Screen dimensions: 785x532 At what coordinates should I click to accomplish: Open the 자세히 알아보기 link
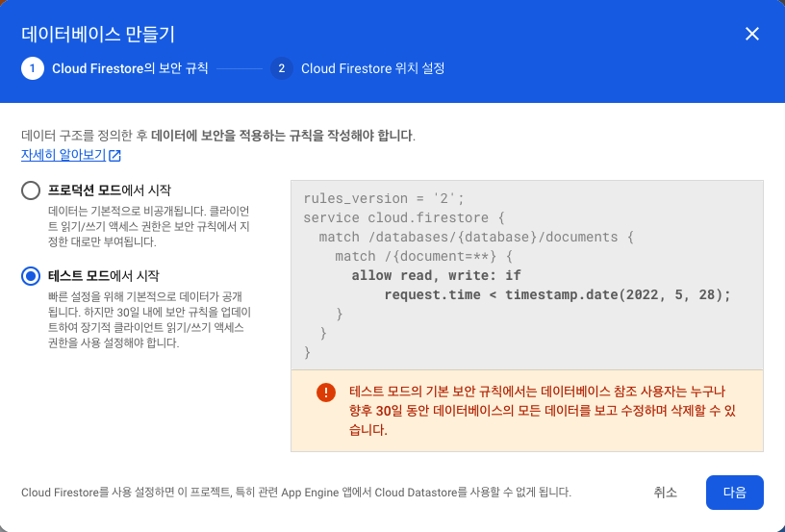pos(63,155)
